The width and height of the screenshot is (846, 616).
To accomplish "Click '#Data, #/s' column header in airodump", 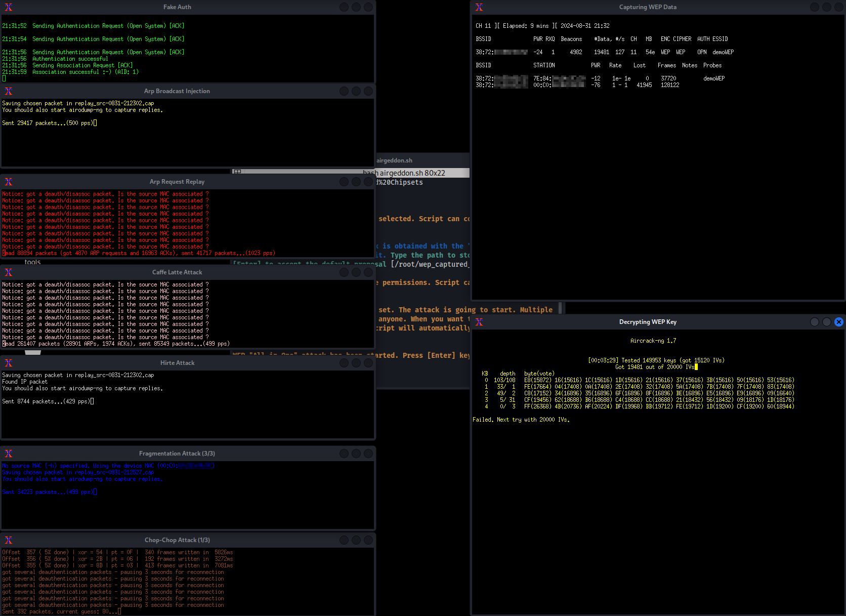I will [x=609, y=39].
